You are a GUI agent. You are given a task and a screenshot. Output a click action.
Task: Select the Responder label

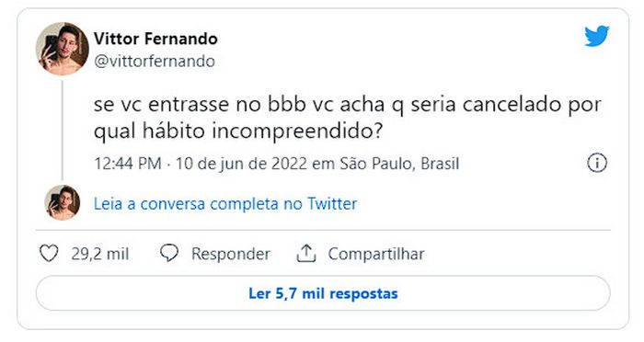click(231, 254)
